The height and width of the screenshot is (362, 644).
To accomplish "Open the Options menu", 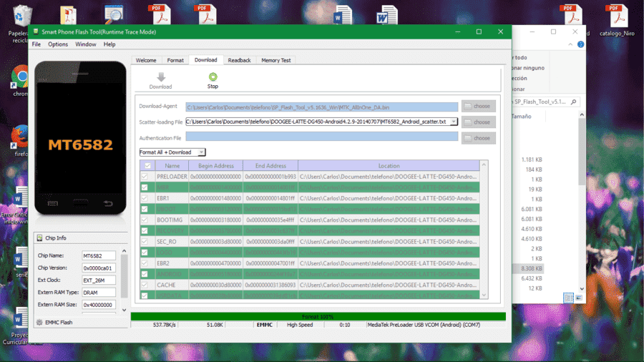I will pos(58,44).
